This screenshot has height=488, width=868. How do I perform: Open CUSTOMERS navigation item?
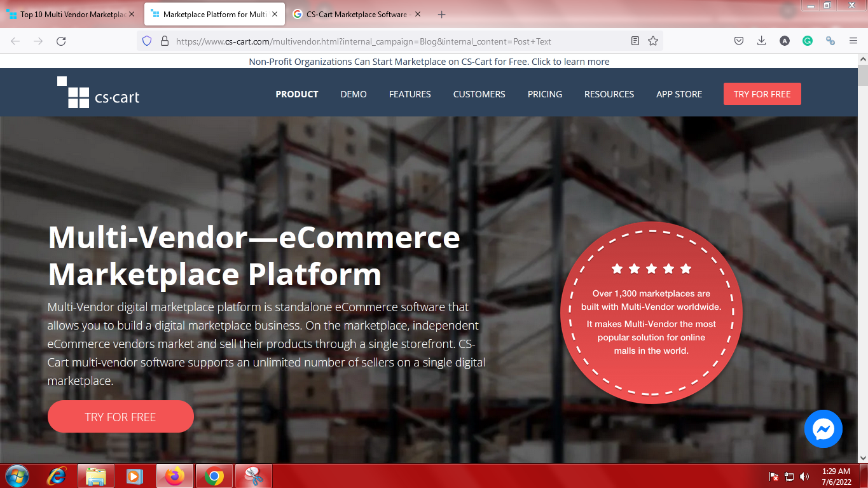point(479,94)
